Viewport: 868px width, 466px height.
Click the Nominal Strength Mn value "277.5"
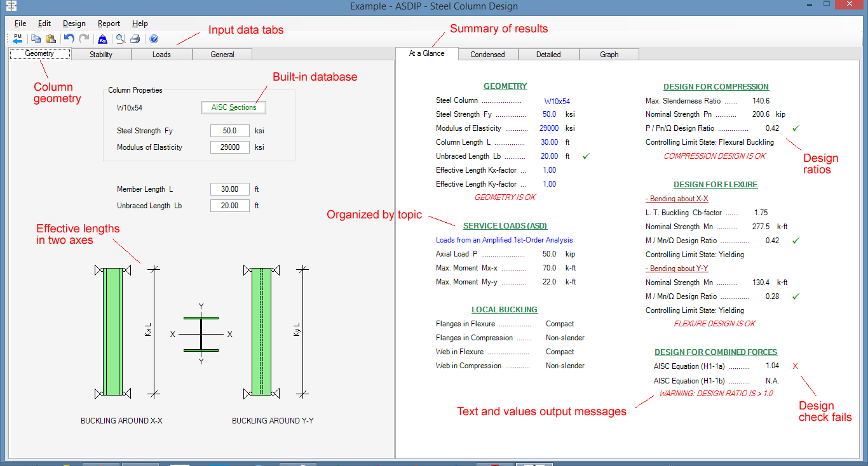pos(761,227)
